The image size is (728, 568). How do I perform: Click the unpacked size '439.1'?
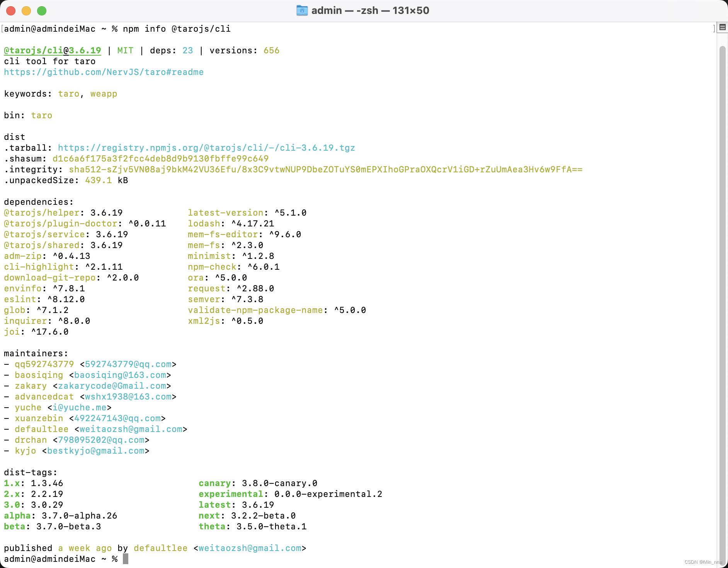click(x=99, y=180)
